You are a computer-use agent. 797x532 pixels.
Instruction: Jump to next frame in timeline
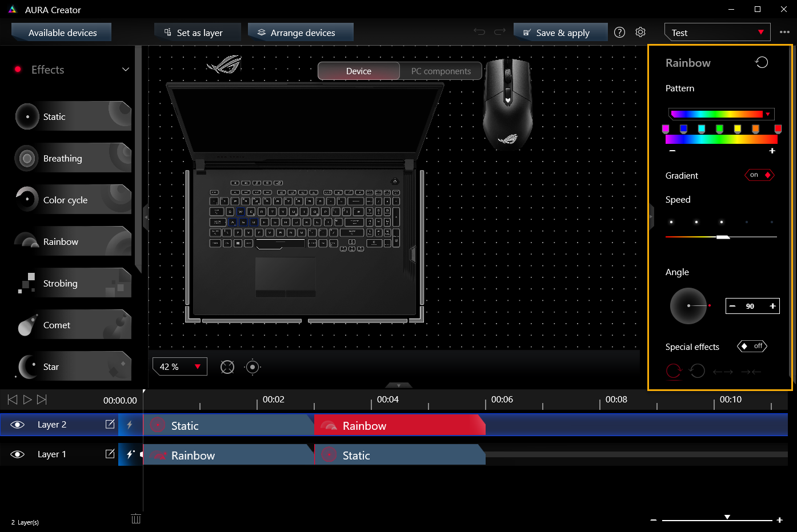(42, 400)
